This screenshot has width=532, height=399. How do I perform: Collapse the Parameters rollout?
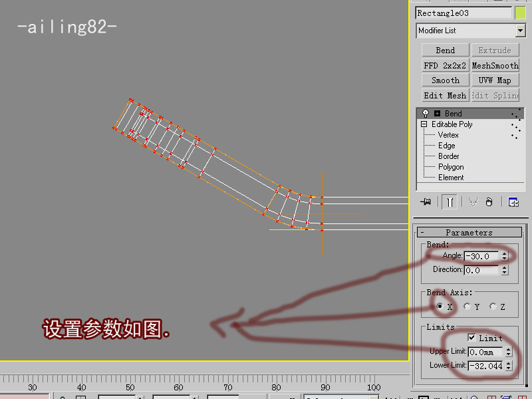(469, 232)
